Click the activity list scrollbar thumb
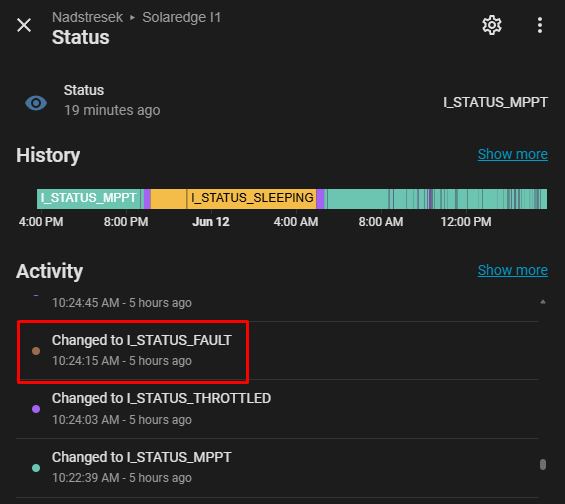 [543, 464]
